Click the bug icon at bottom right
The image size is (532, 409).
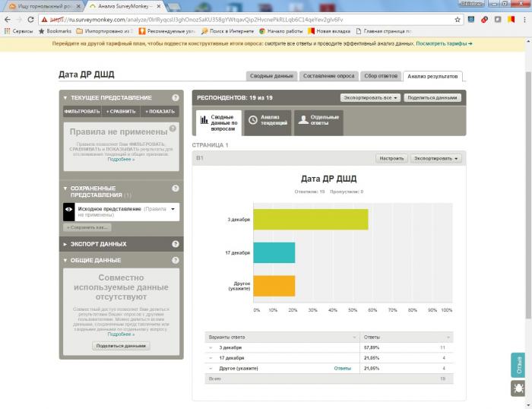point(518,388)
